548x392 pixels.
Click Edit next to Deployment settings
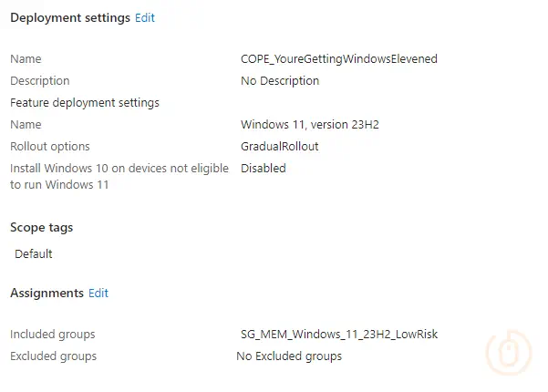[145, 17]
